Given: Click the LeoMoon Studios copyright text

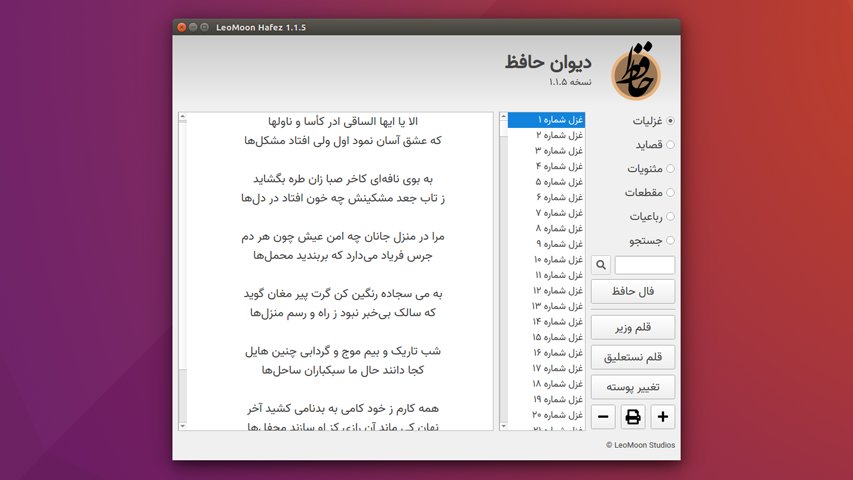Looking at the screenshot, I should pyautogui.click(x=640, y=445).
